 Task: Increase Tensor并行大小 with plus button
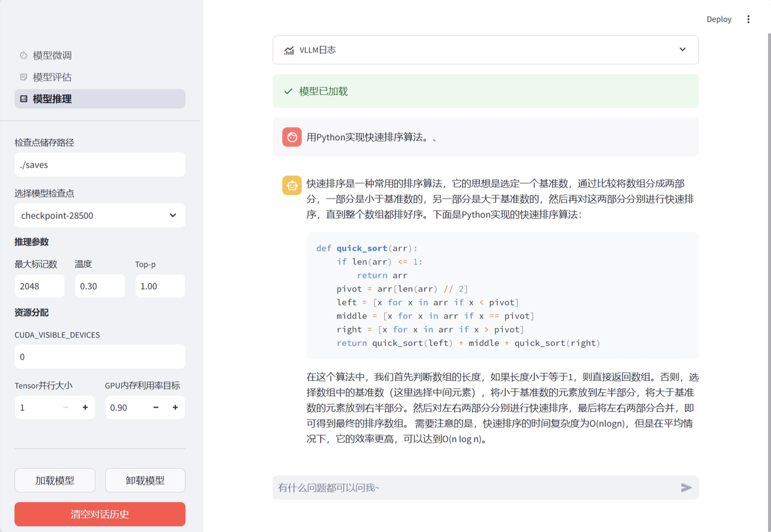pos(85,407)
